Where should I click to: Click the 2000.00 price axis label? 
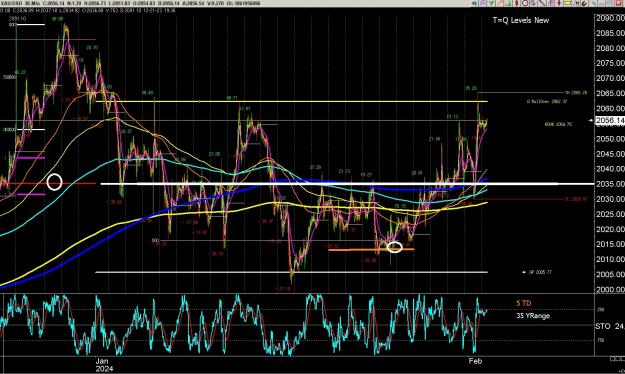point(610,289)
